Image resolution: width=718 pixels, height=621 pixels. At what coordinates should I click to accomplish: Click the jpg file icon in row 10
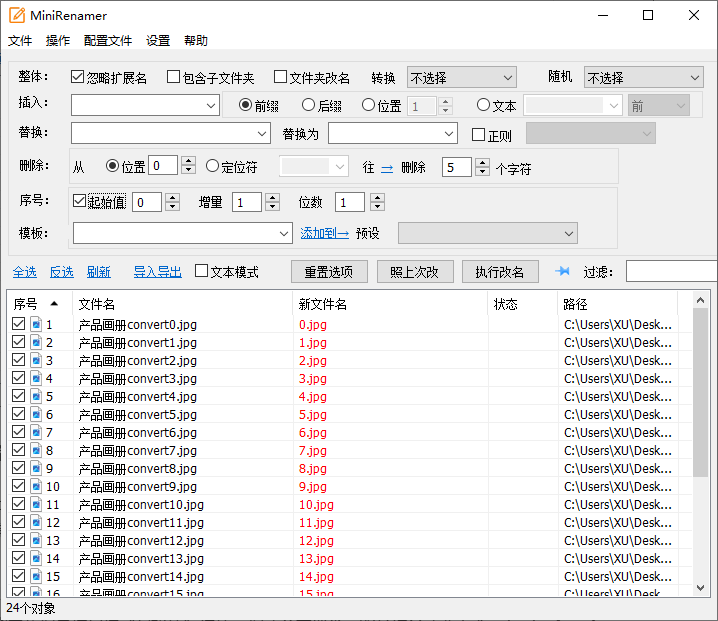[36, 486]
